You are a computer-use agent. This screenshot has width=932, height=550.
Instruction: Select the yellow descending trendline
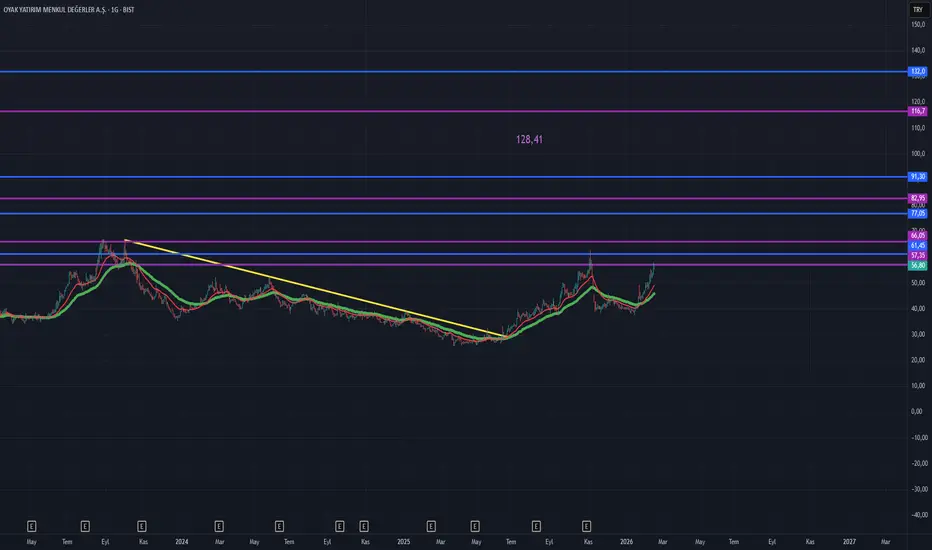click(x=315, y=288)
